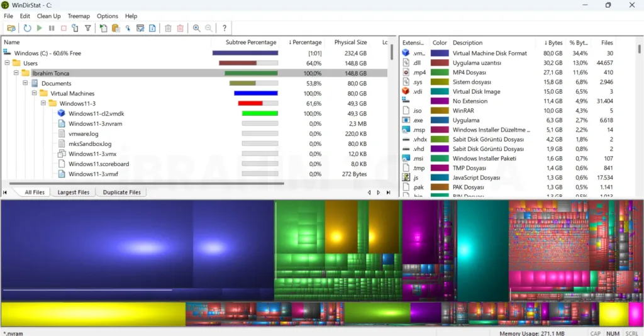Click the .vdi orange cube extension icon
The image size is (644, 336).
point(406,91)
